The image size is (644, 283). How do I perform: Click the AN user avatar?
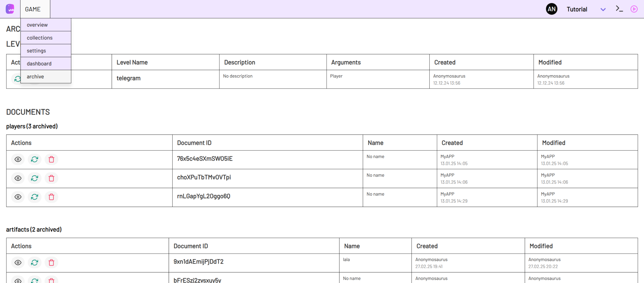pyautogui.click(x=551, y=9)
